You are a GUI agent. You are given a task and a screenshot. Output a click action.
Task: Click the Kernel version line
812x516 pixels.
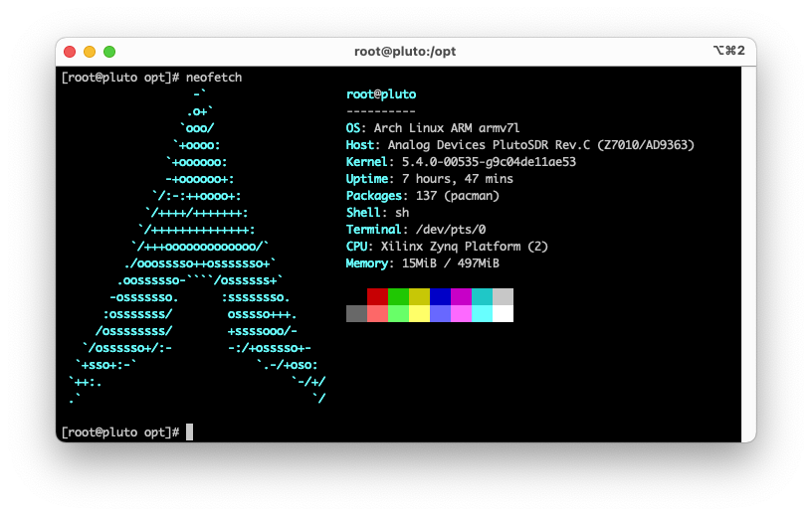461,162
